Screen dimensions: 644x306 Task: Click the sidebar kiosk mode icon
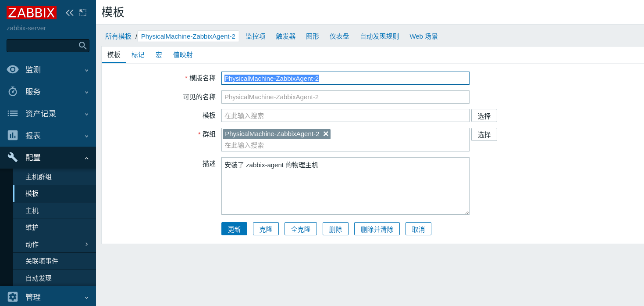(x=83, y=13)
